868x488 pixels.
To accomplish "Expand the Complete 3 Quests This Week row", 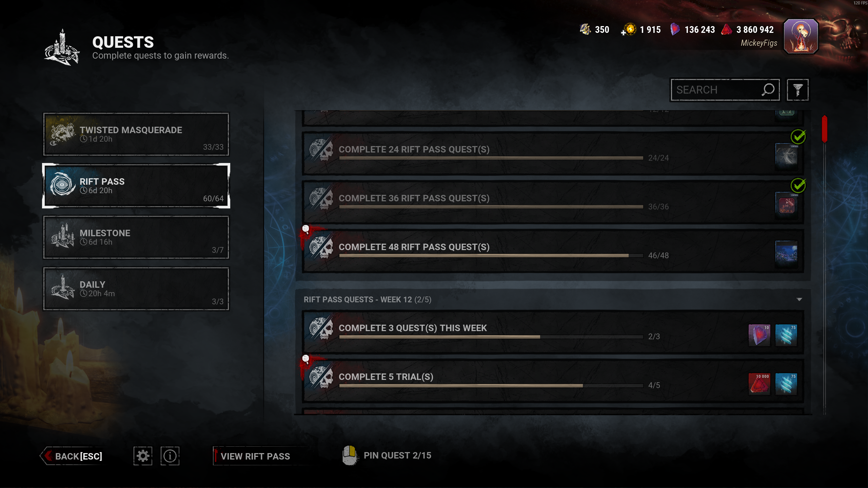I will 553,332.
